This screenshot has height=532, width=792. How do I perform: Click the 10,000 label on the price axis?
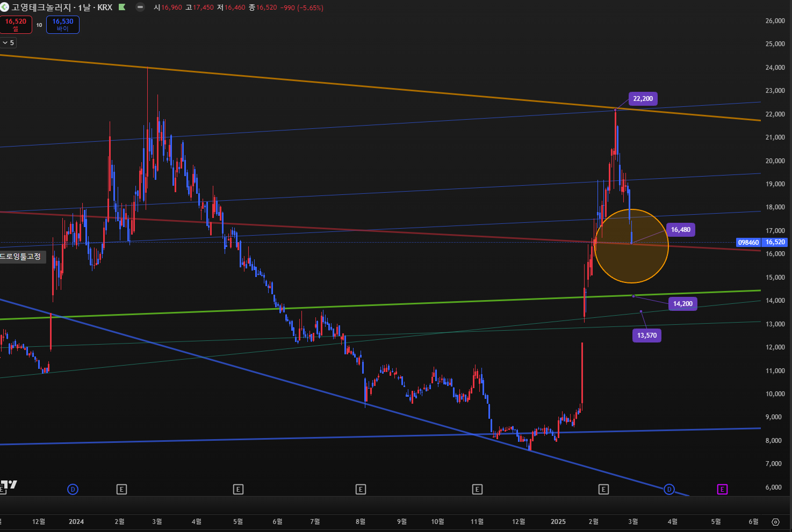[775, 394]
